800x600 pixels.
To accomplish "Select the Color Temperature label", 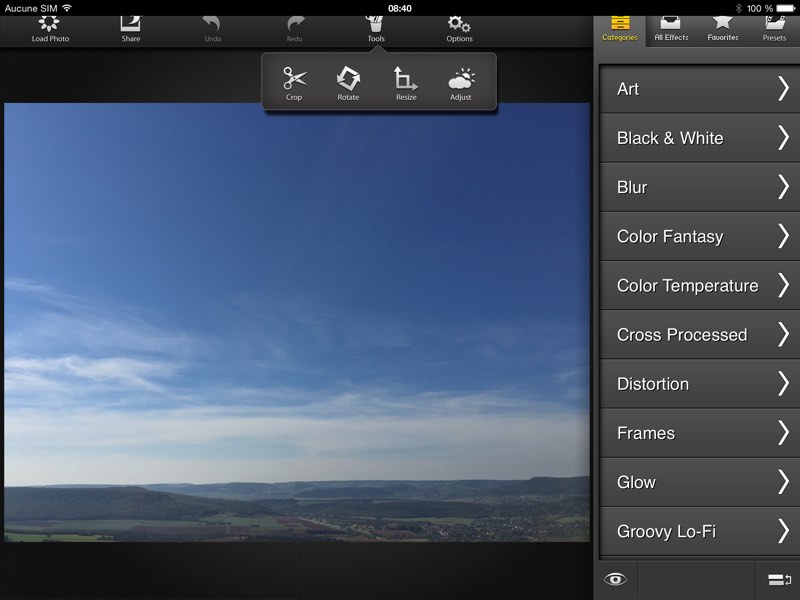I will coord(687,286).
